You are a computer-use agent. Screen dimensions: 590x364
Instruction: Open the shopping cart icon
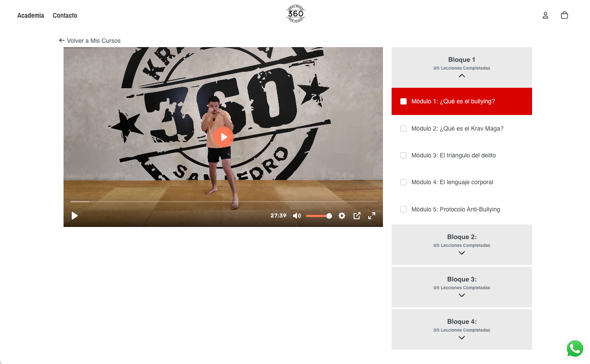564,15
